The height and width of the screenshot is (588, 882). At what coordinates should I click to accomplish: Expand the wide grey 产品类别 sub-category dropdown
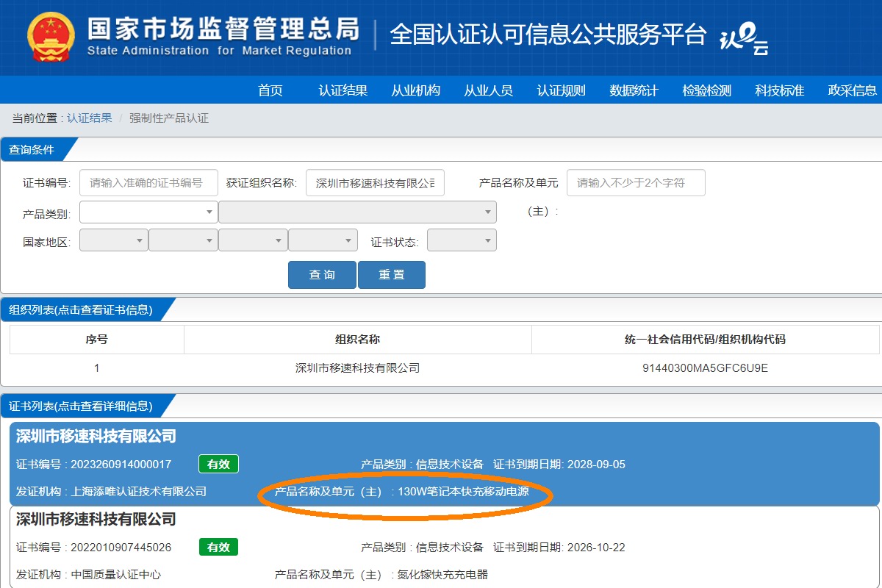(x=357, y=212)
